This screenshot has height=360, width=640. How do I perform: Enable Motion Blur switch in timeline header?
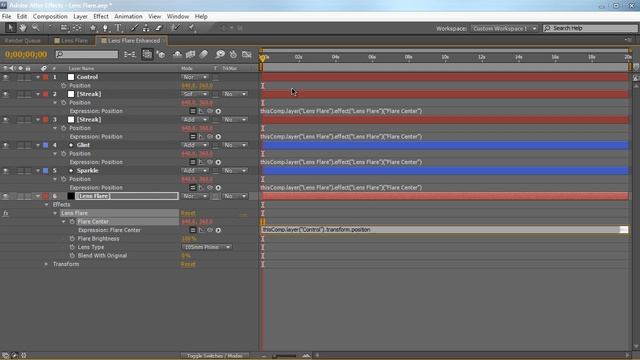204,54
